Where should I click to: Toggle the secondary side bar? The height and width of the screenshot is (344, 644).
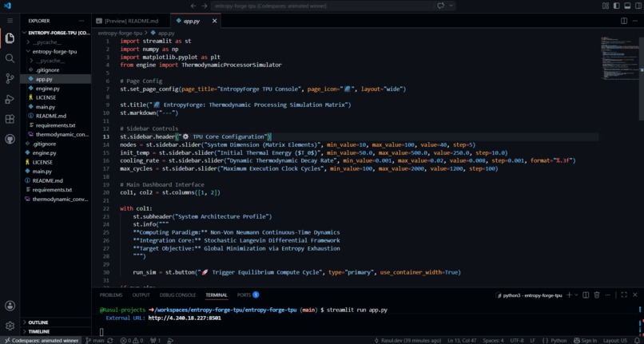pos(638,6)
